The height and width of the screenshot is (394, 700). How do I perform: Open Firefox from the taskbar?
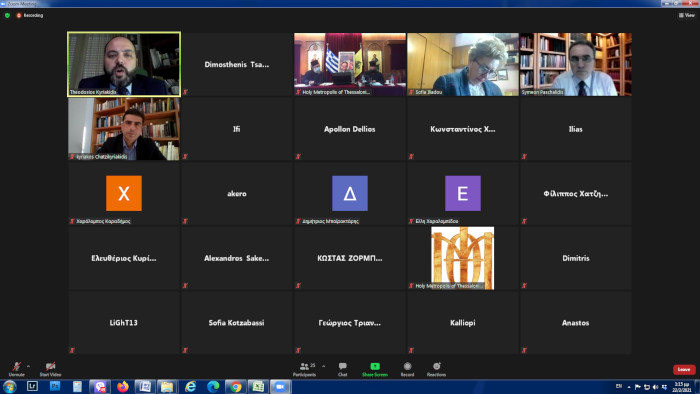pyautogui.click(x=122, y=386)
